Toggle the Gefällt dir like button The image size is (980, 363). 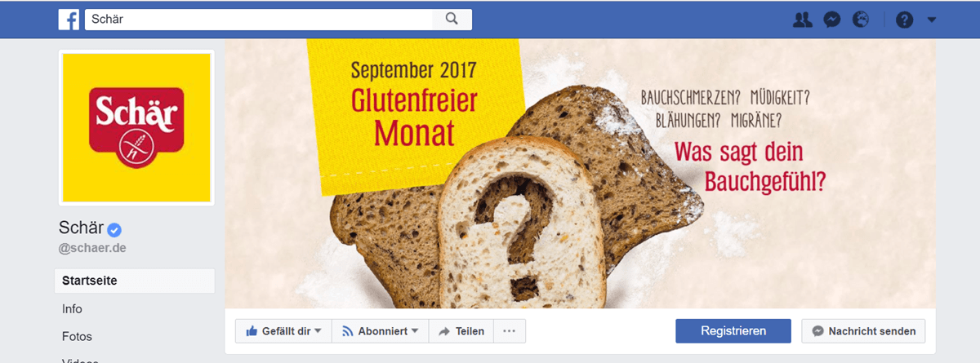pyautogui.click(x=278, y=331)
